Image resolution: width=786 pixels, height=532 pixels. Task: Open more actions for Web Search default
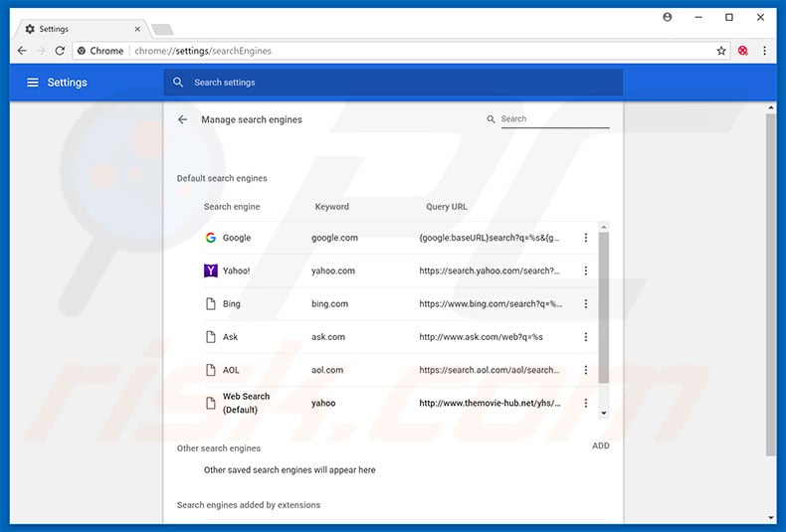[585, 403]
